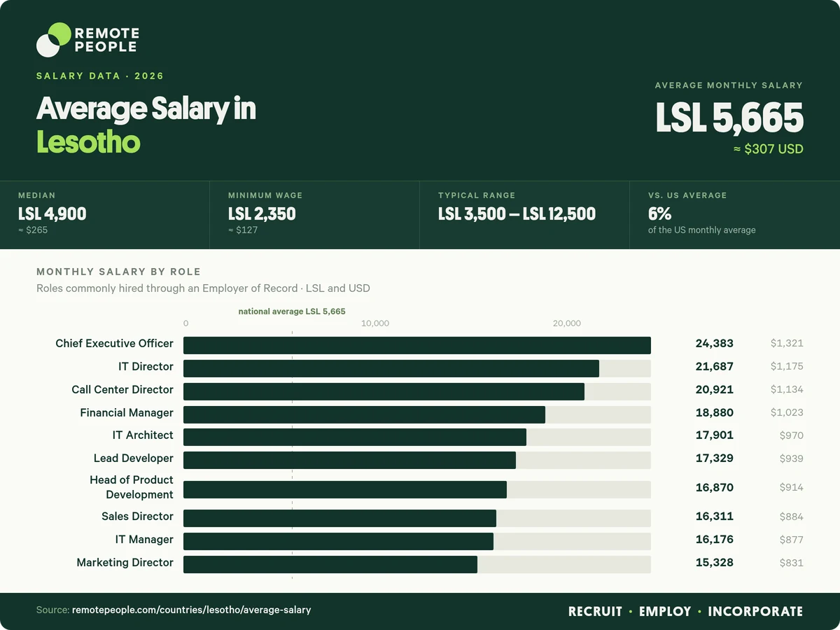
Task: Click the '≈ $265' median conversion
Action: pos(33,230)
